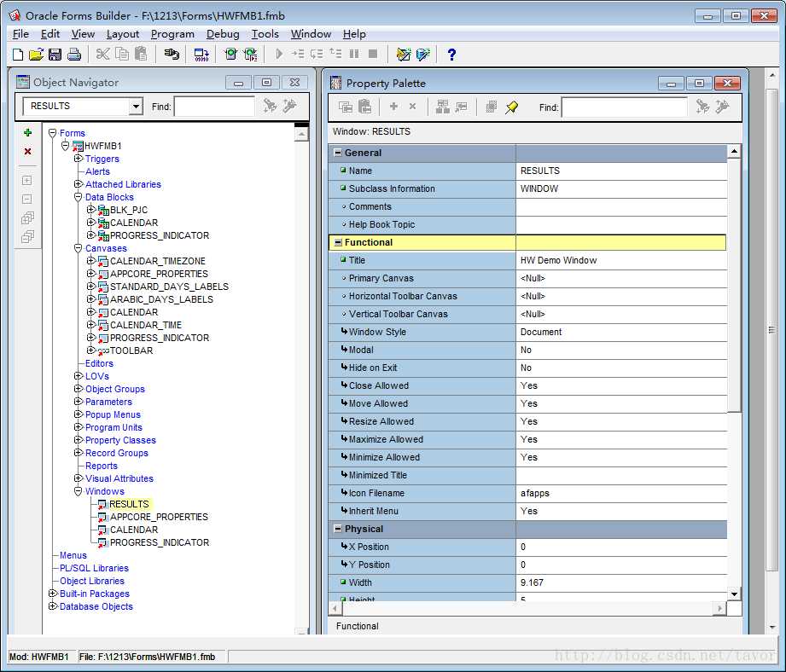Viewport: 786px width, 672px height.
Task: Open the Tools menu
Action: coord(265,34)
